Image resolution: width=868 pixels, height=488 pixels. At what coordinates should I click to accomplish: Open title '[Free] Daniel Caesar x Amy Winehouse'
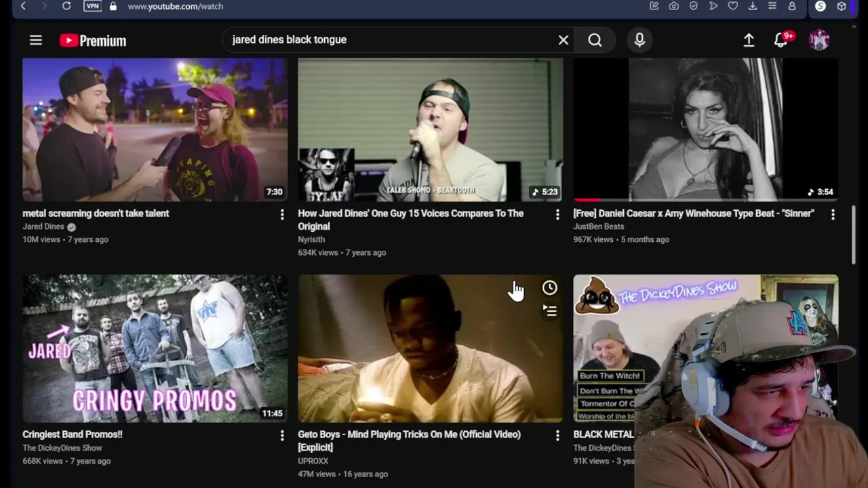point(694,213)
